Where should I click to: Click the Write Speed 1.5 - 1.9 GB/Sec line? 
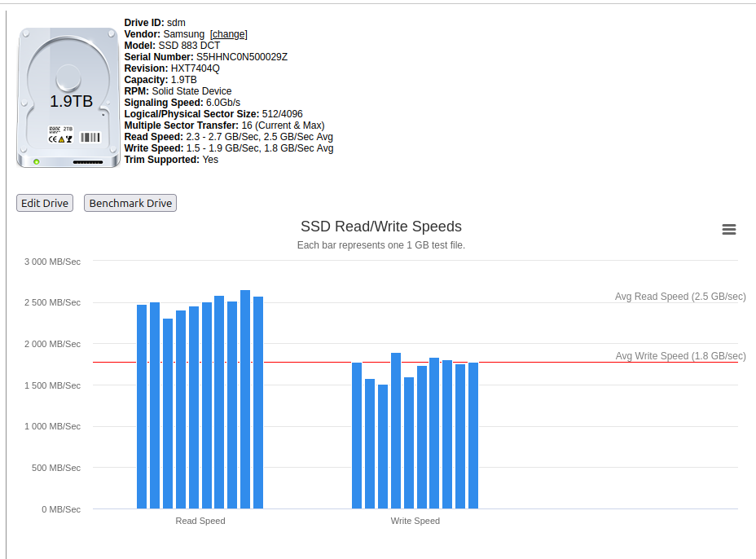(x=229, y=148)
